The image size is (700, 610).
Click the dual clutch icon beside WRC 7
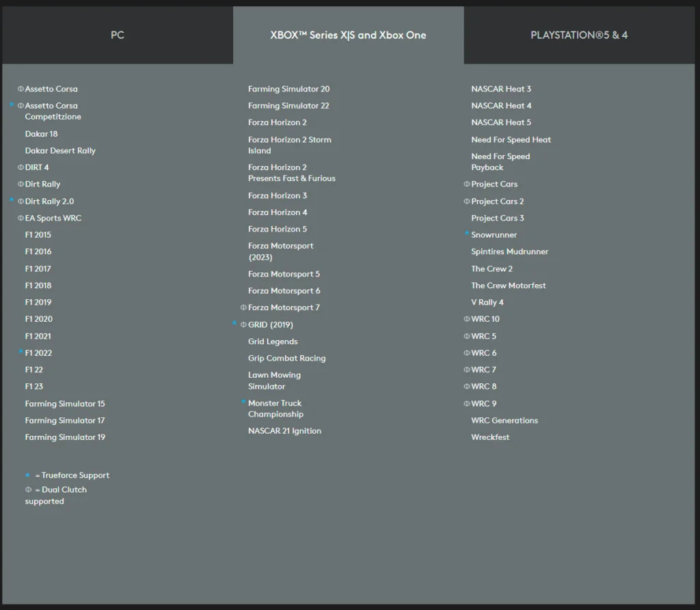[x=466, y=370]
